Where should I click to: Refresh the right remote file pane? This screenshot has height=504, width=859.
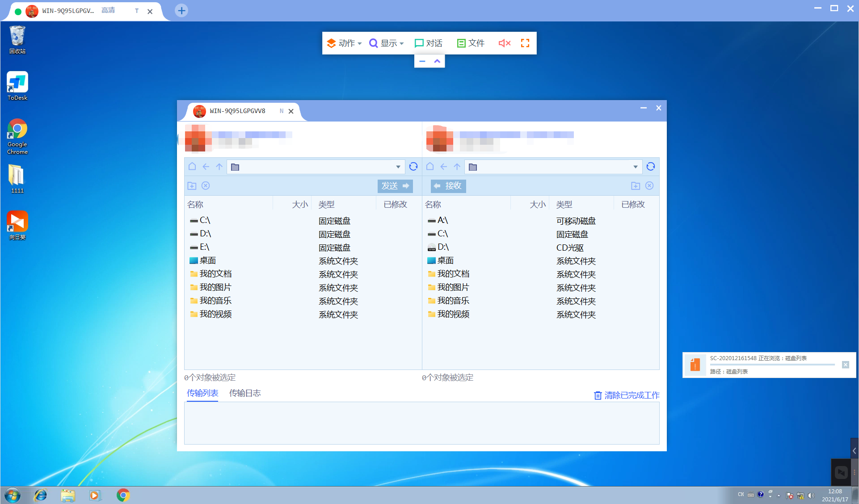point(651,167)
